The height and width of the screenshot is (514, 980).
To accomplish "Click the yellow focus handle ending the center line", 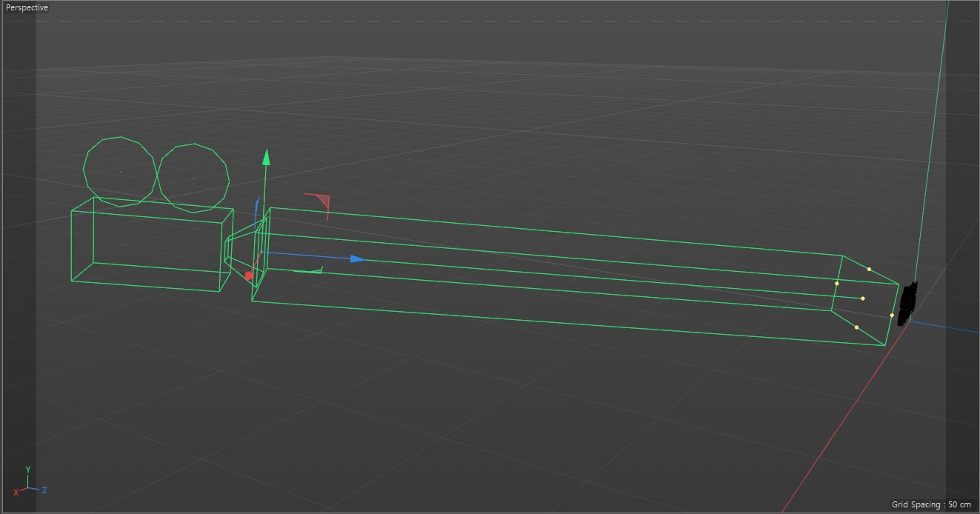I will [863, 298].
